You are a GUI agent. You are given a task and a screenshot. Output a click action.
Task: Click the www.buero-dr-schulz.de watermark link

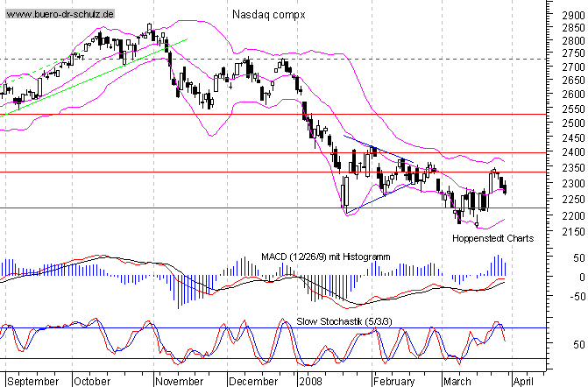pos(60,14)
